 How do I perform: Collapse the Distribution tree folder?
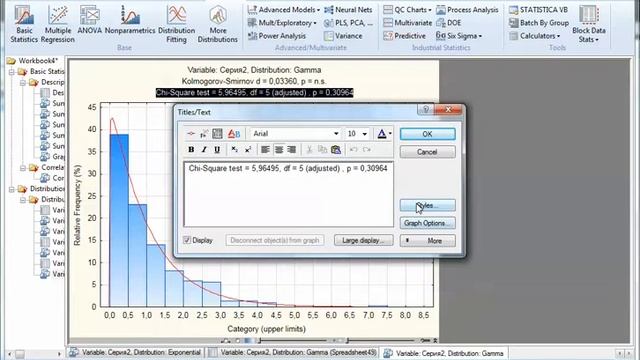(12, 189)
